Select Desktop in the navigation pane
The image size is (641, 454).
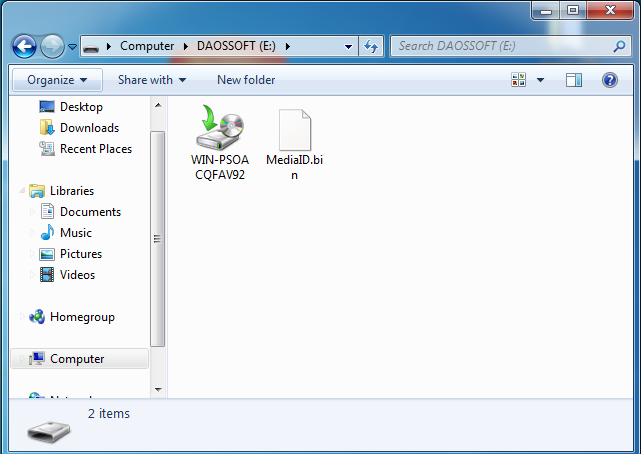click(81, 107)
